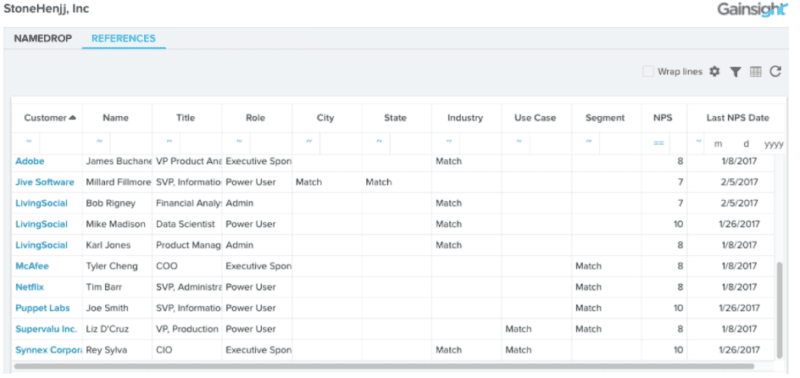
Task: Sort by the Use Case column header
Action: point(535,118)
